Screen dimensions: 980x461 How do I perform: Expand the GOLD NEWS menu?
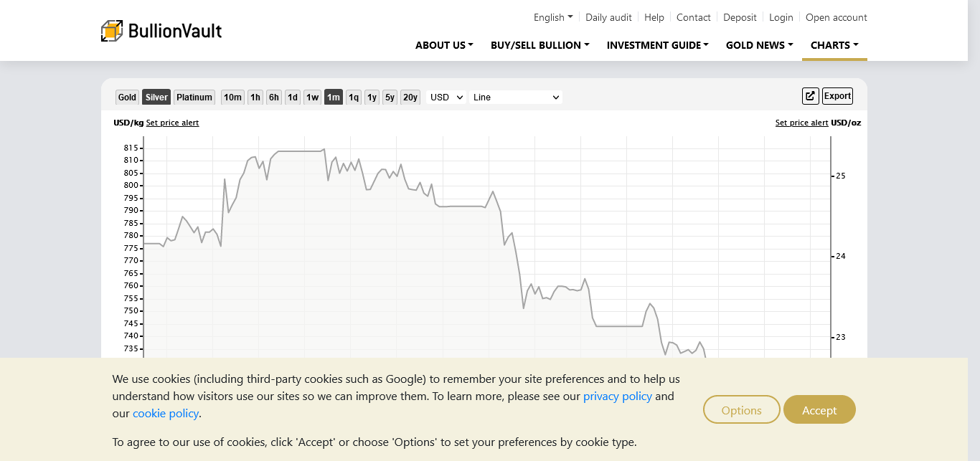point(759,45)
